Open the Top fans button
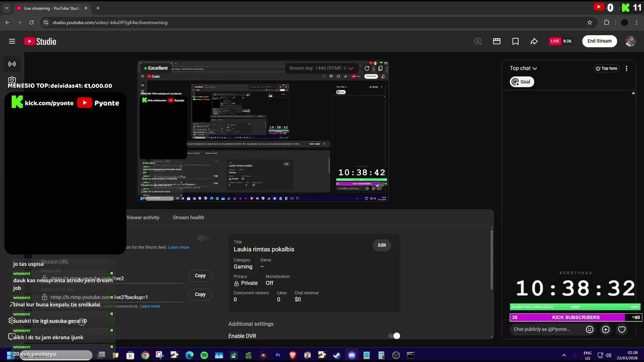 click(606, 68)
